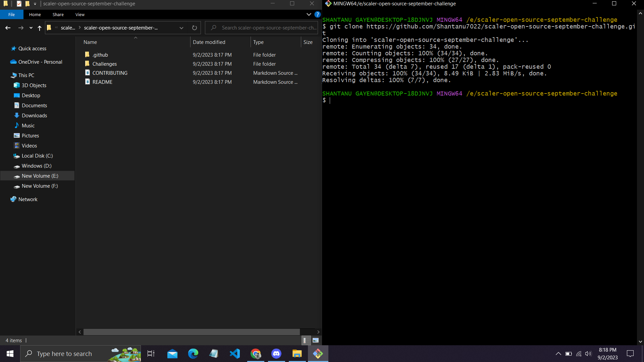Click the volume icon in system tray

(589, 354)
